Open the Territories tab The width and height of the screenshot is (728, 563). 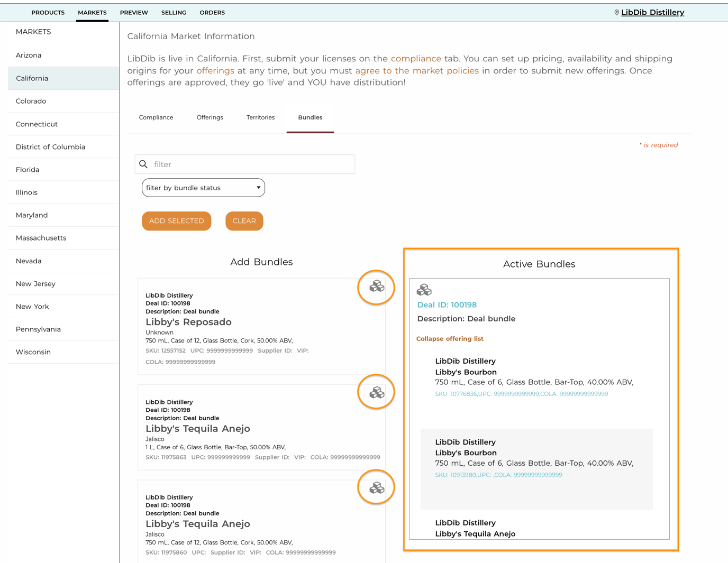click(260, 117)
